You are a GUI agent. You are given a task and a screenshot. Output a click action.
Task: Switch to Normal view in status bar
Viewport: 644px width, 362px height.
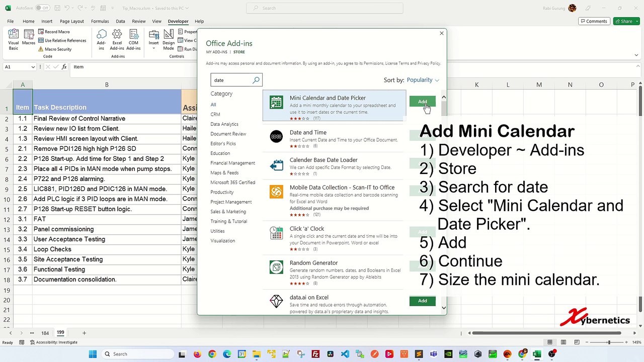coord(550,342)
